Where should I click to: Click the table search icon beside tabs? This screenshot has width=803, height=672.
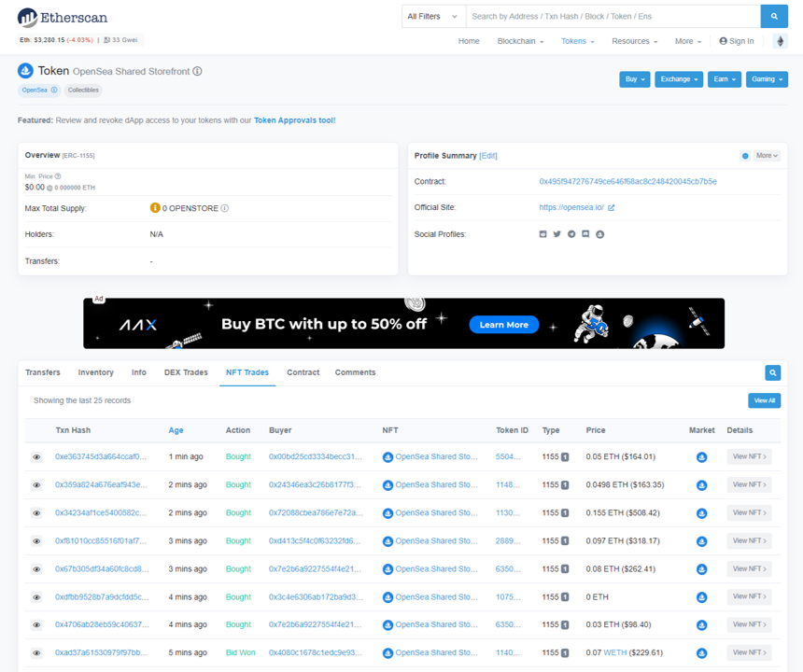point(773,372)
